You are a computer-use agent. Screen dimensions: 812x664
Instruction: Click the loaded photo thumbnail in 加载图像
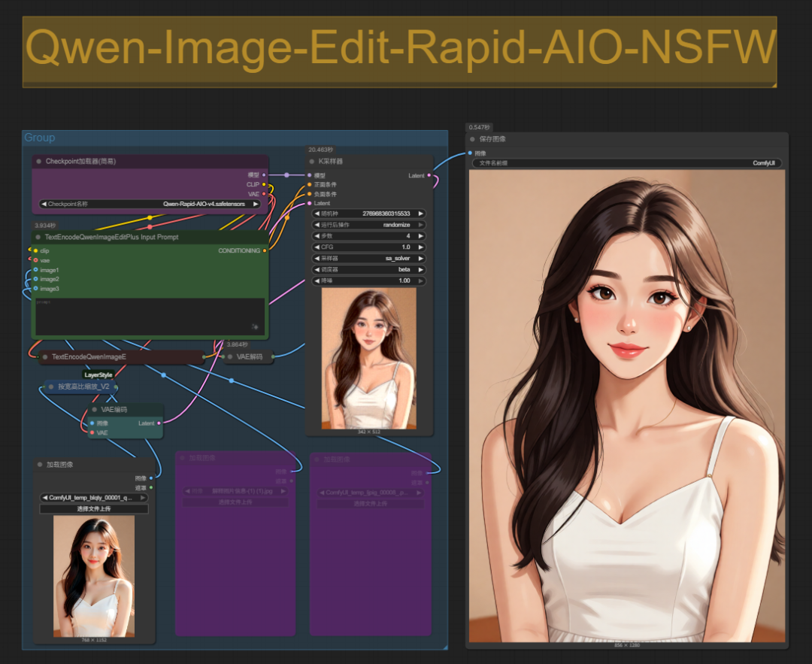pyautogui.click(x=94, y=576)
